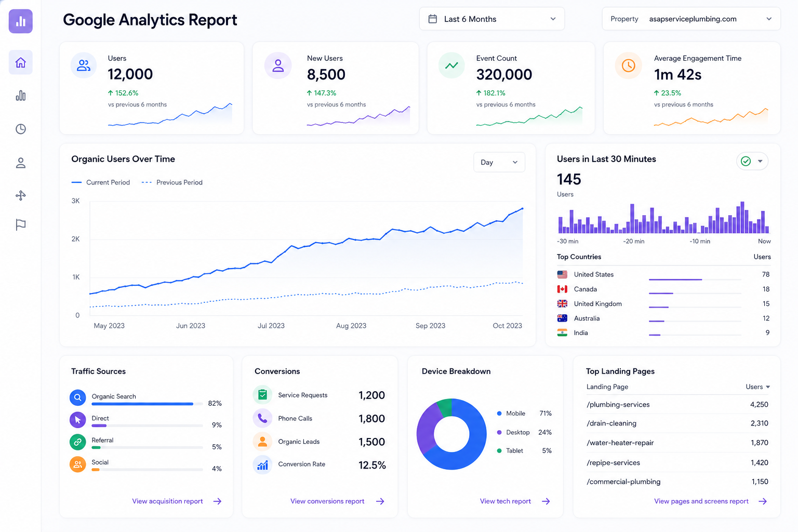798x532 pixels.
Task: Click the 8,500 New Users value
Action: (x=326, y=74)
